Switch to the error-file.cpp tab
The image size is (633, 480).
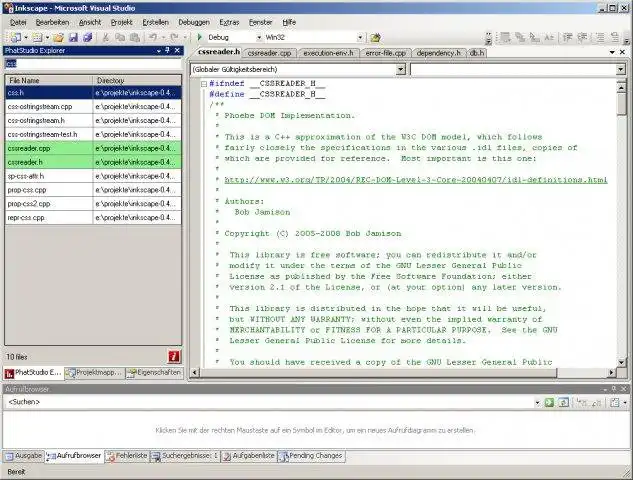[x=386, y=53]
